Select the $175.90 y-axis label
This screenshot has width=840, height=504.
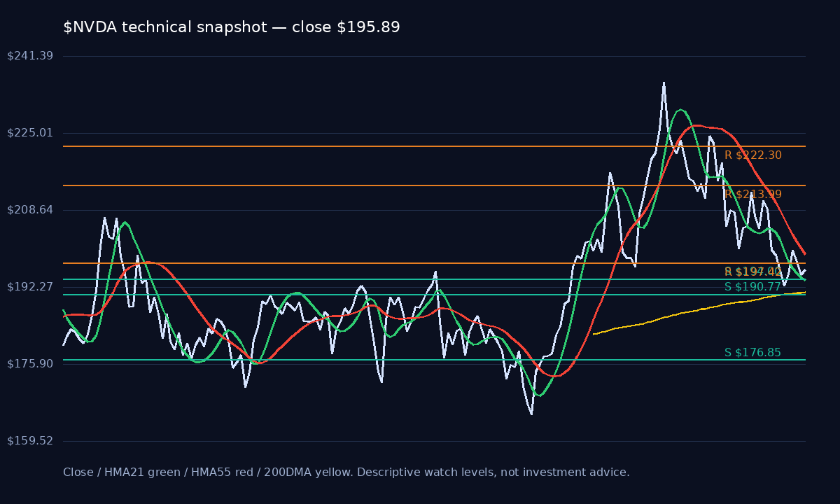click(30, 364)
